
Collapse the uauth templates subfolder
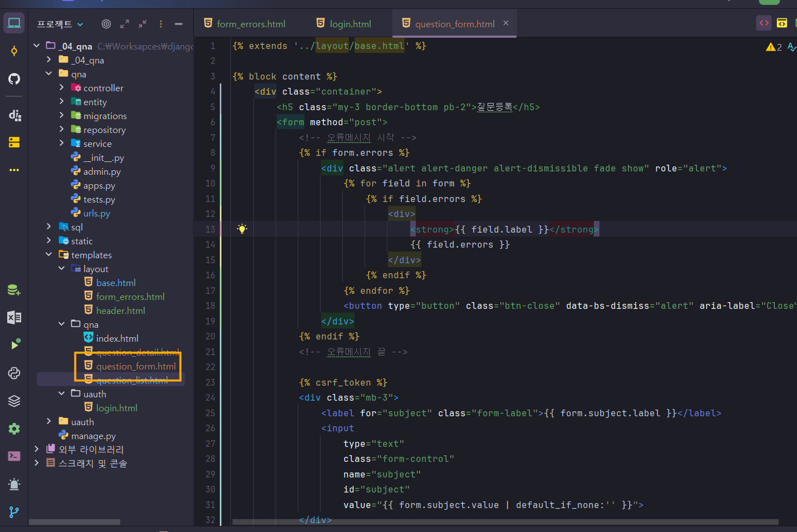click(x=61, y=393)
